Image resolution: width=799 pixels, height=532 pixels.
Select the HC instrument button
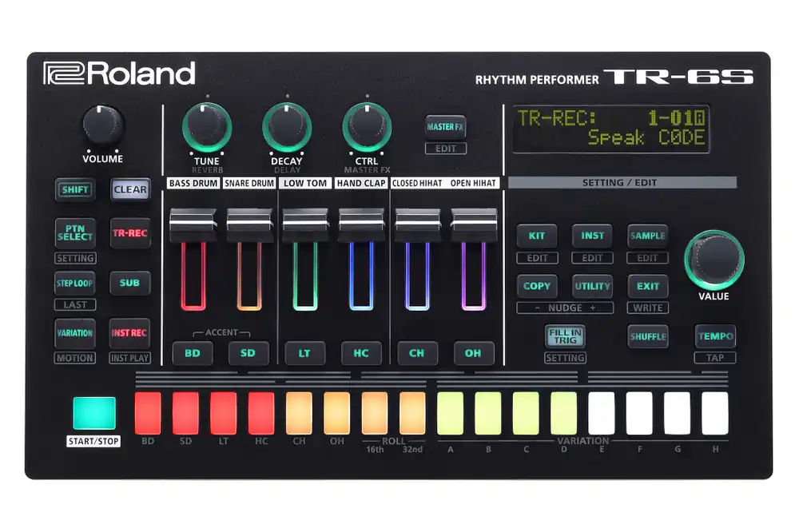tap(361, 353)
